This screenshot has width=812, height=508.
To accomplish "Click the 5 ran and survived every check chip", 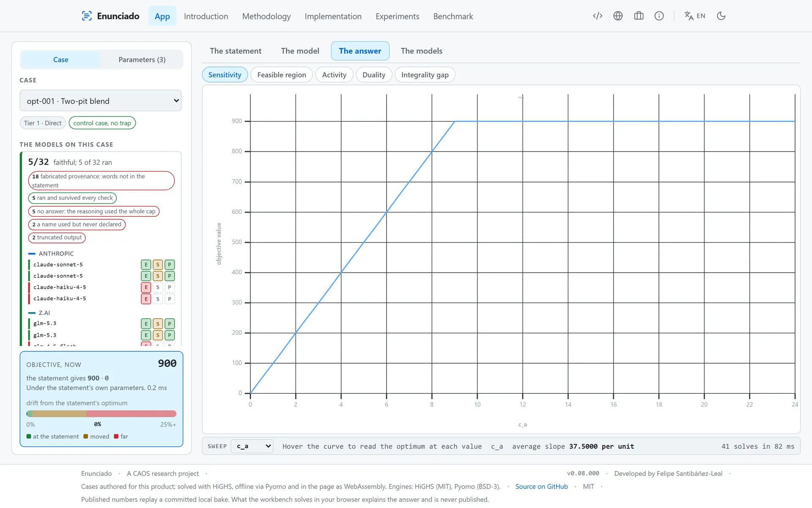I will 72,198.
